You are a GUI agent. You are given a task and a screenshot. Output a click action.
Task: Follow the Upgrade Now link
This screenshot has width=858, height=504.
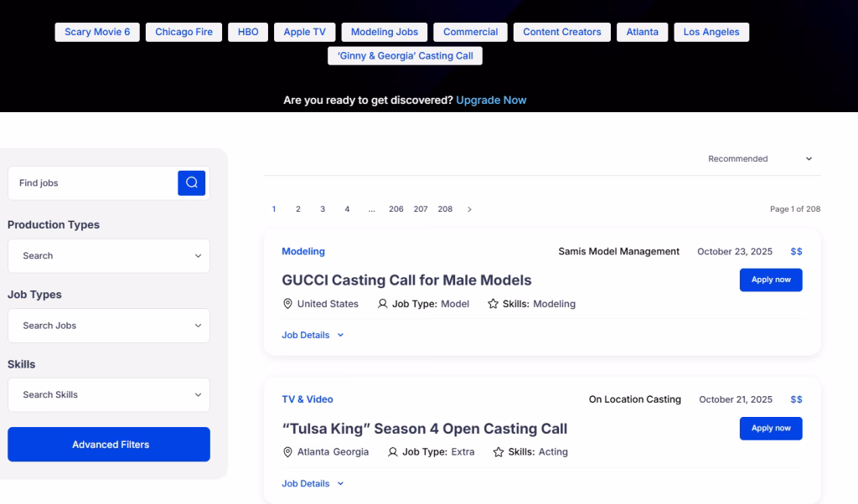pos(491,100)
